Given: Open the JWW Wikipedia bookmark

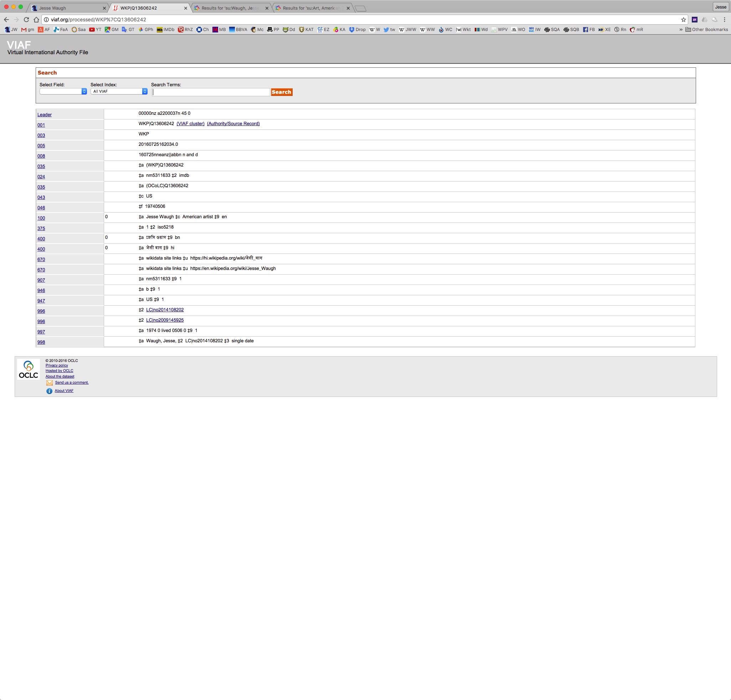Looking at the screenshot, I should click(x=408, y=30).
